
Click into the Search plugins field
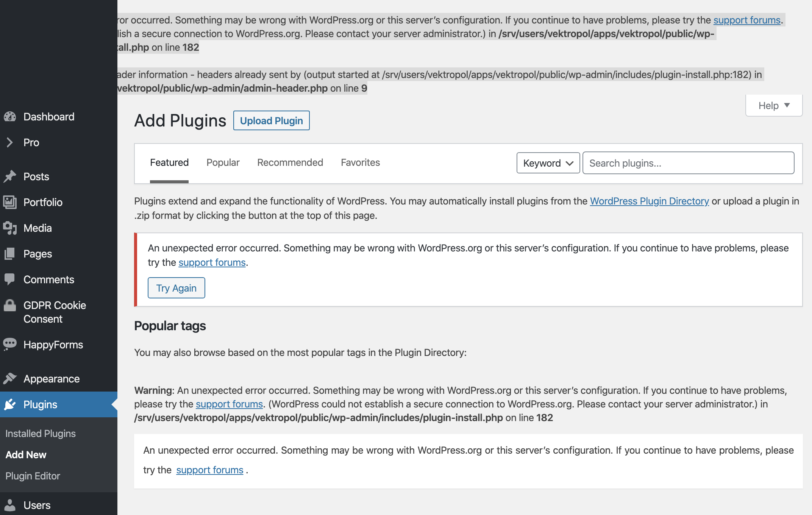tap(688, 163)
